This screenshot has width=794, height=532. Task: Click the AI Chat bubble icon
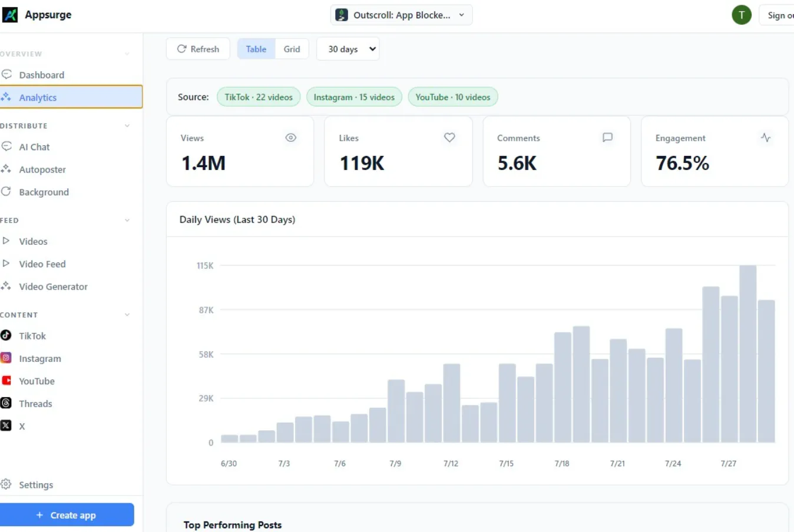[x=6, y=147]
